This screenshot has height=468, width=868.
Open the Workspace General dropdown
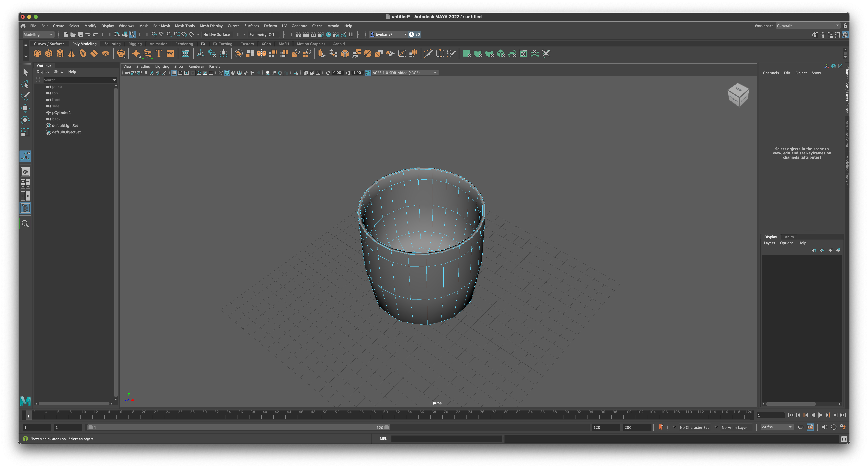click(808, 26)
